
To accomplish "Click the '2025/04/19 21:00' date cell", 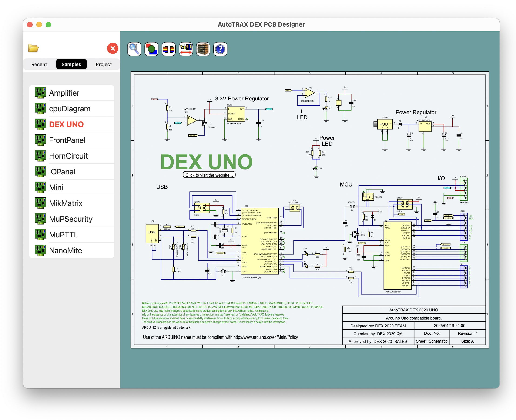I will 450,325.
